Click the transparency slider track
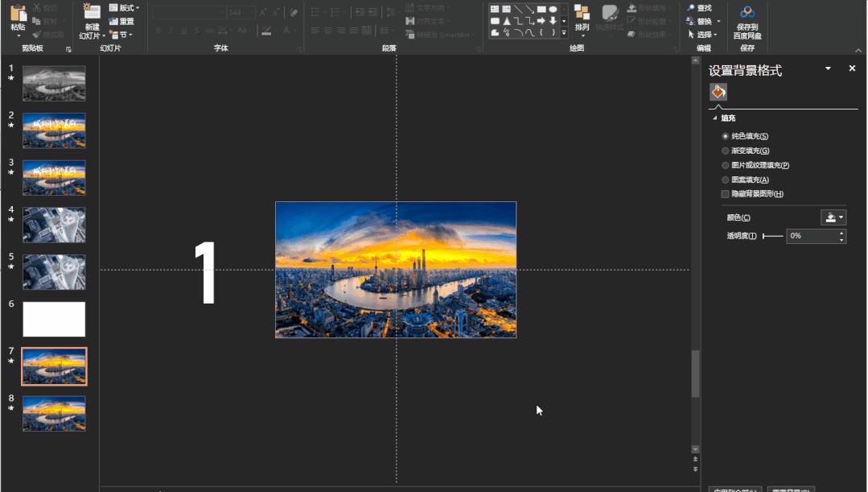The width and height of the screenshot is (868, 492). (773, 236)
